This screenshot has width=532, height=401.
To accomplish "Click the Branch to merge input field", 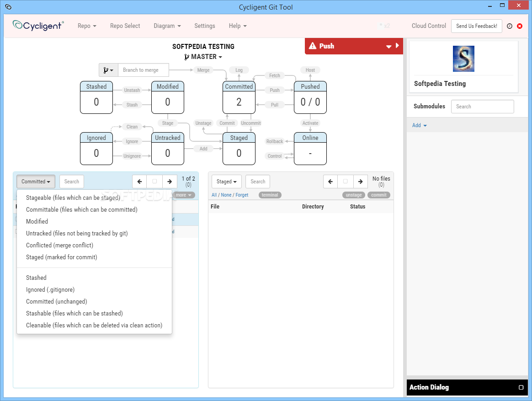I will tap(144, 70).
